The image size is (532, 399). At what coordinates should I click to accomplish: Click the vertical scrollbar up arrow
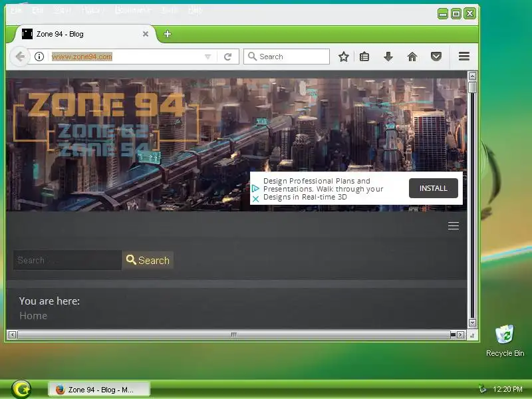pyautogui.click(x=472, y=76)
